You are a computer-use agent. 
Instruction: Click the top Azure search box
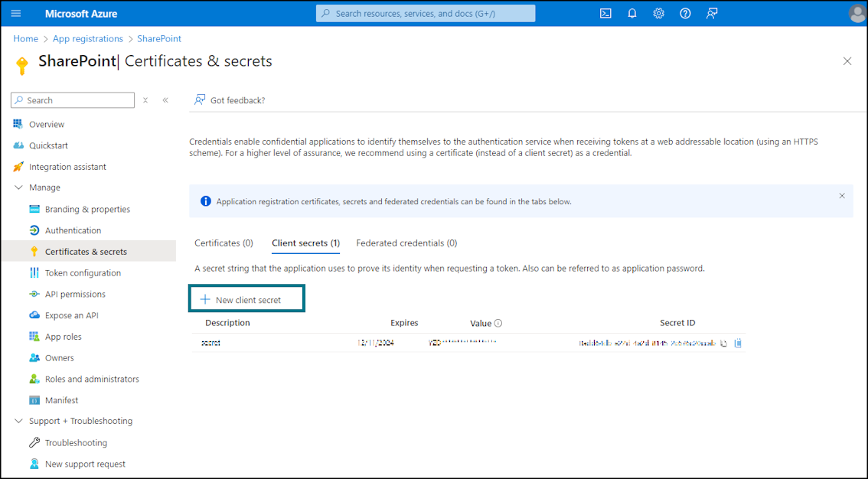click(426, 13)
